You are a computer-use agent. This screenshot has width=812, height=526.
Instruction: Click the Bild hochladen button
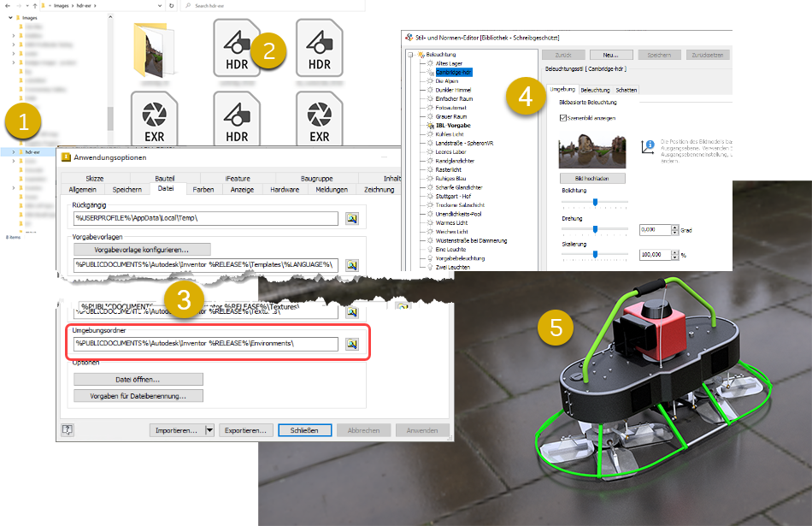click(592, 178)
